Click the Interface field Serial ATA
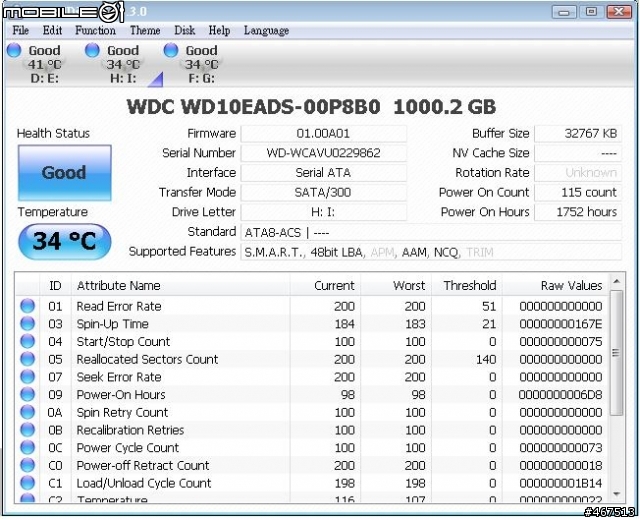The image size is (640, 520). tap(323, 173)
